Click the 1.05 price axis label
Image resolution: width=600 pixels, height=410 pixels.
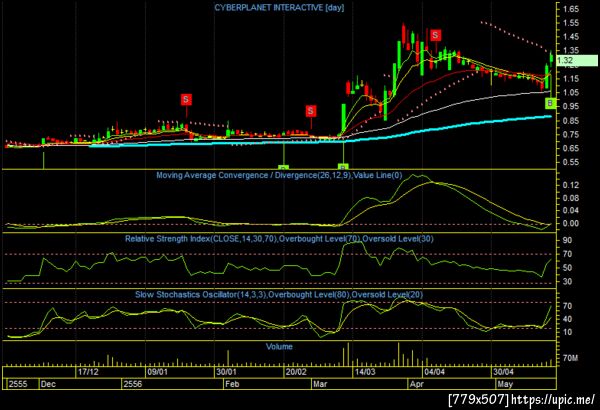571,92
